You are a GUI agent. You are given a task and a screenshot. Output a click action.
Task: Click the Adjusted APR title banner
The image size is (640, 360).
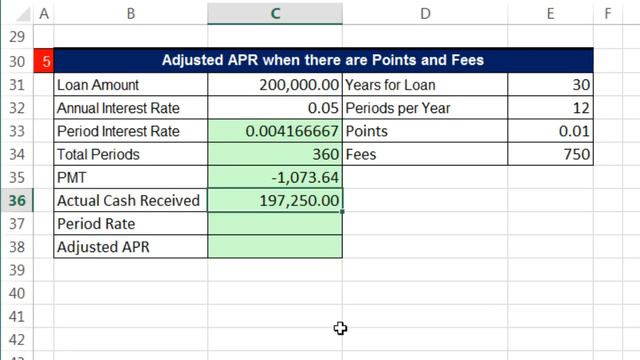click(x=323, y=60)
